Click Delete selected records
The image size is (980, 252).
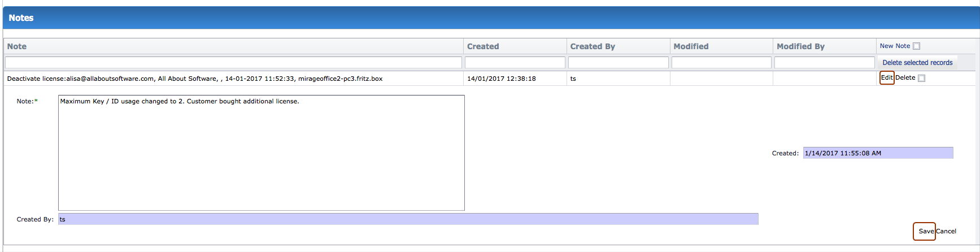[917, 63]
